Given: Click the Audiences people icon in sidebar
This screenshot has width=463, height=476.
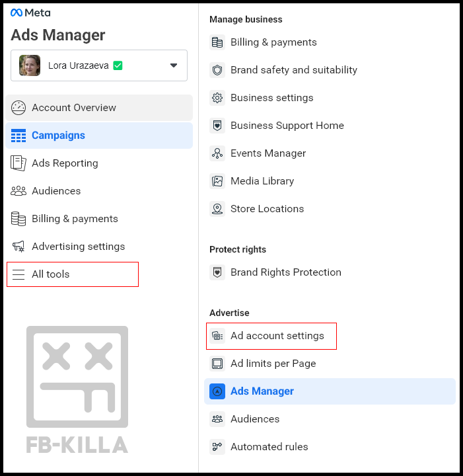Looking at the screenshot, I should point(18,191).
